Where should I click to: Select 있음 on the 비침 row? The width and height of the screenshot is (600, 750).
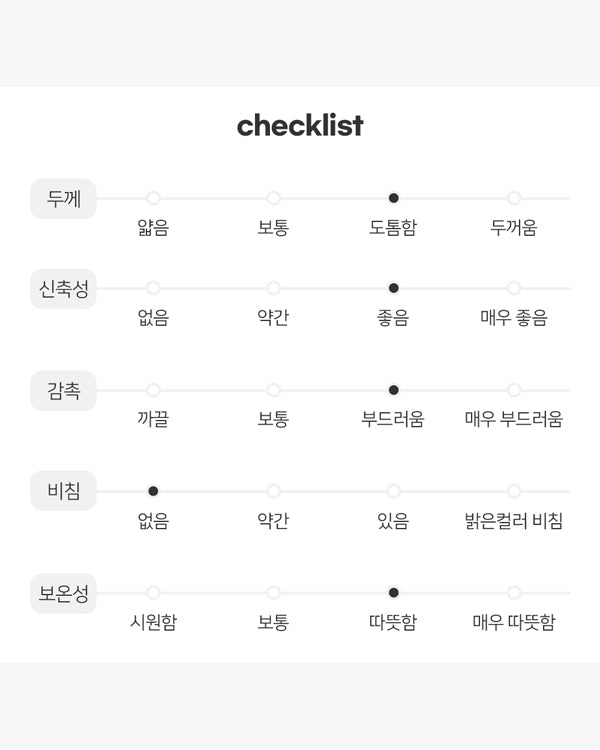[393, 491]
